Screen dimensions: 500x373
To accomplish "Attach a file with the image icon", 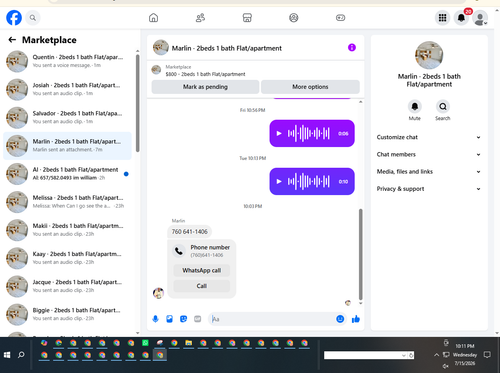I will click(169, 319).
